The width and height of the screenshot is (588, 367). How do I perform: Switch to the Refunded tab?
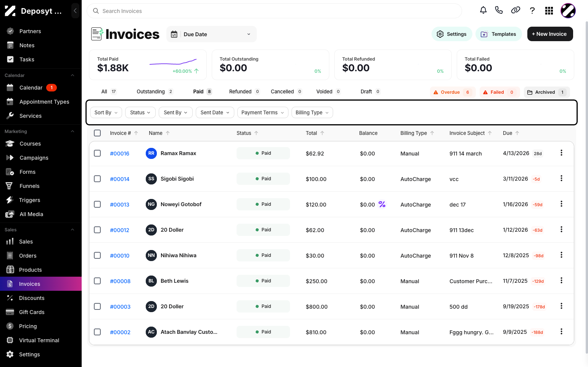pos(244,91)
